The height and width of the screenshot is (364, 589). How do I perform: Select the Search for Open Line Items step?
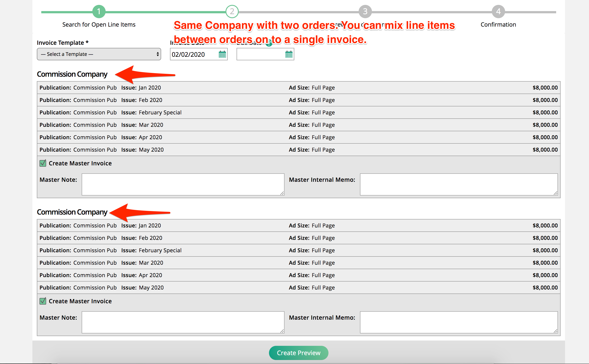(99, 24)
